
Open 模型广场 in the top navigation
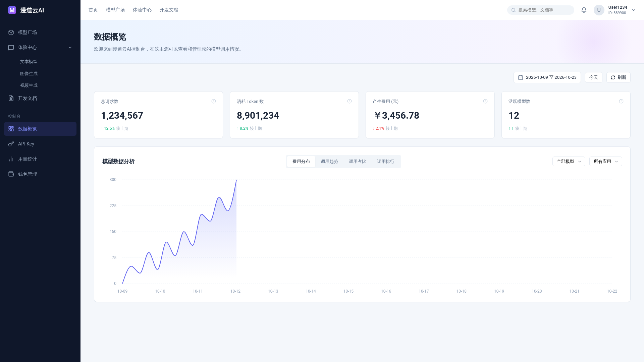(x=115, y=10)
